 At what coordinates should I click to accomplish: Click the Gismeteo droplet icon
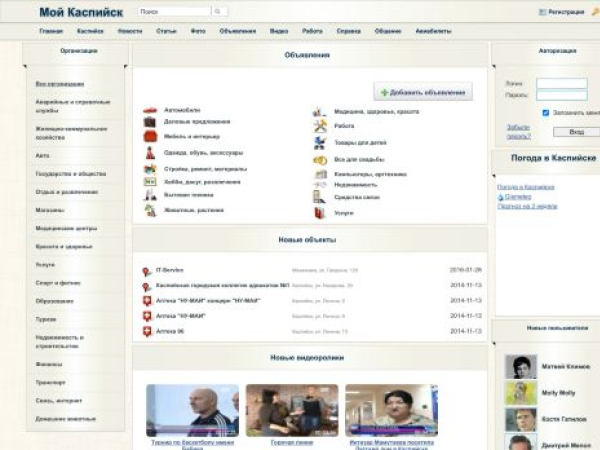pyautogui.click(x=501, y=197)
